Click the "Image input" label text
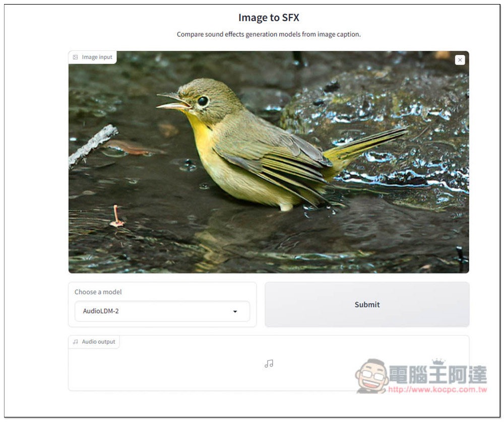 (x=97, y=57)
